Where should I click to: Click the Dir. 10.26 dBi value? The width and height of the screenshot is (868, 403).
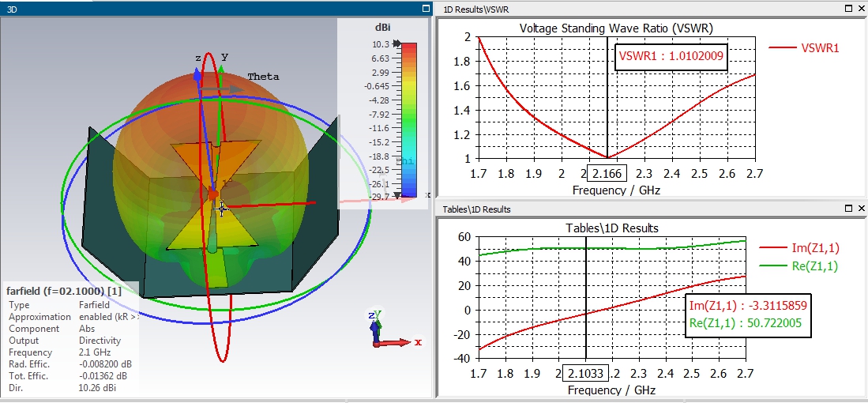(x=97, y=387)
